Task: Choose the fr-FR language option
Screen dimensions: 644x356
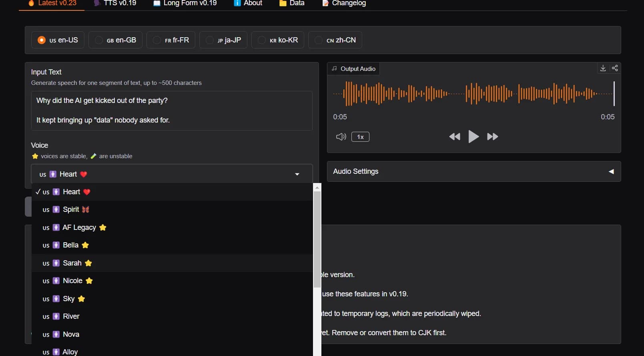Action: [157, 40]
